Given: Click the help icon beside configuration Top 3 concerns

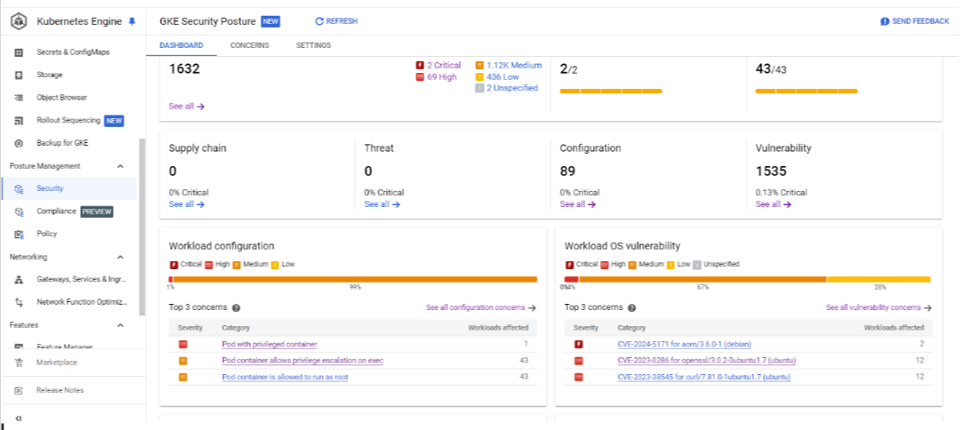Looking at the screenshot, I should coord(237,308).
